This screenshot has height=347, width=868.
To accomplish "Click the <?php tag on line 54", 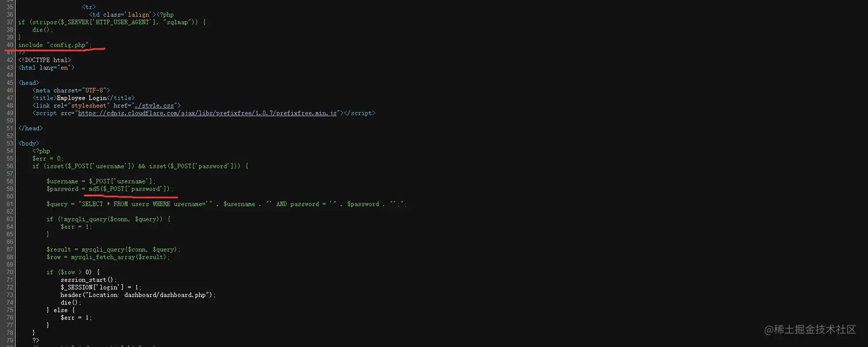I will click(41, 151).
